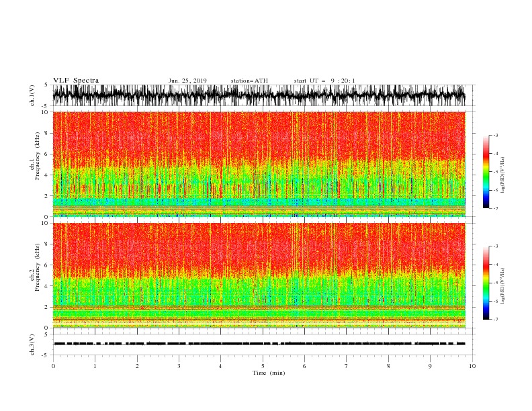The width and height of the screenshot is (532, 411).
Task: Click time axis tick label "1"
Action: pos(95,366)
